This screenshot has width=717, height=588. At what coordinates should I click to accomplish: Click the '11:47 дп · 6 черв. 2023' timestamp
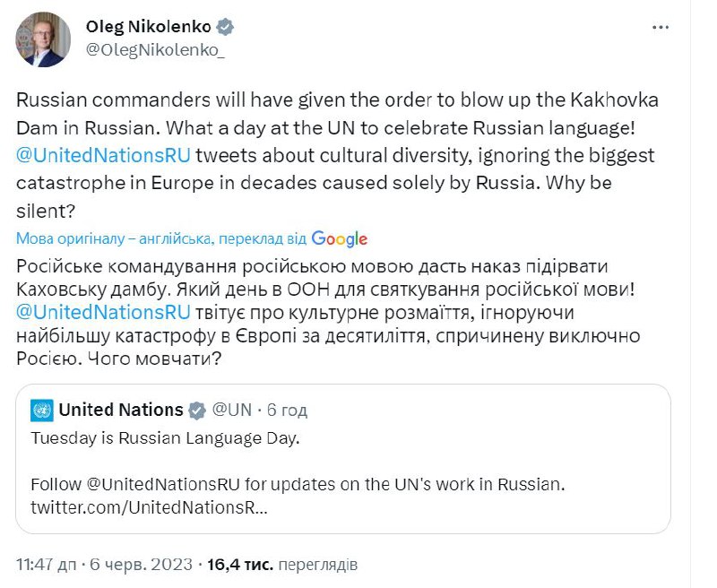tap(105, 566)
